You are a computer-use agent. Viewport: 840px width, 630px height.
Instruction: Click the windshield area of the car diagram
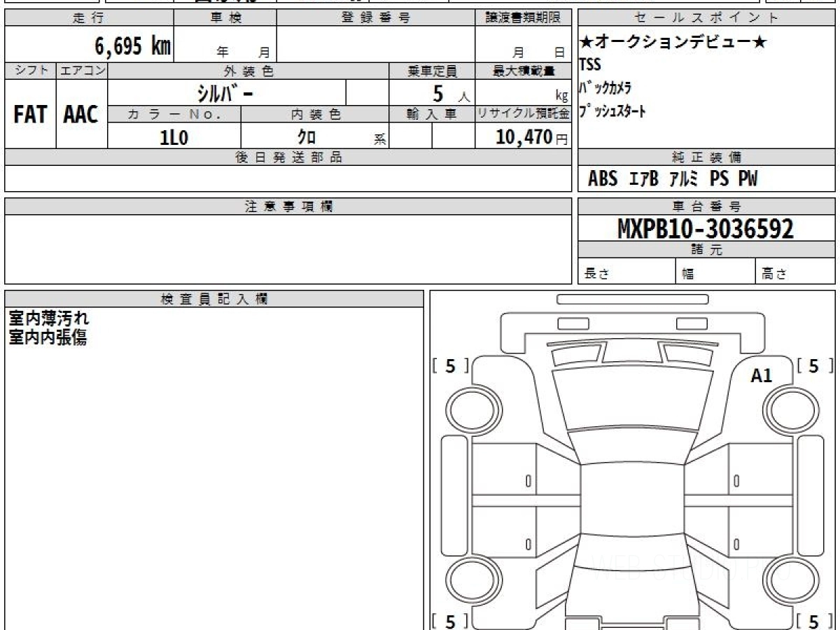point(631,398)
